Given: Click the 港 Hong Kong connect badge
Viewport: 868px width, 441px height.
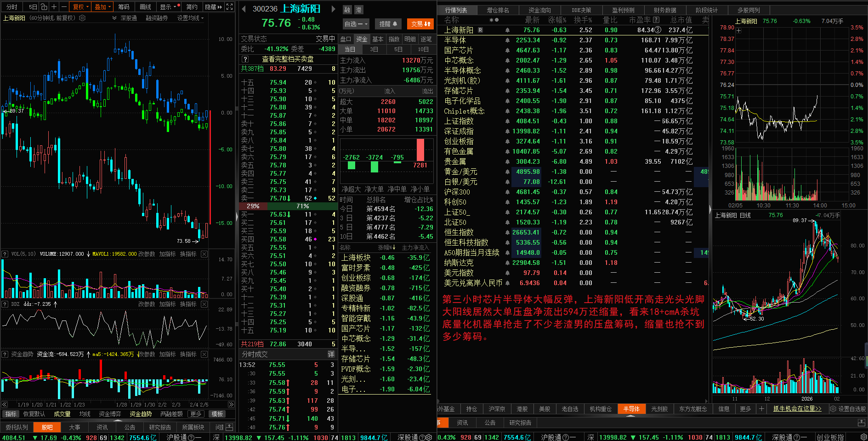Looking at the screenshot, I should (358, 9).
